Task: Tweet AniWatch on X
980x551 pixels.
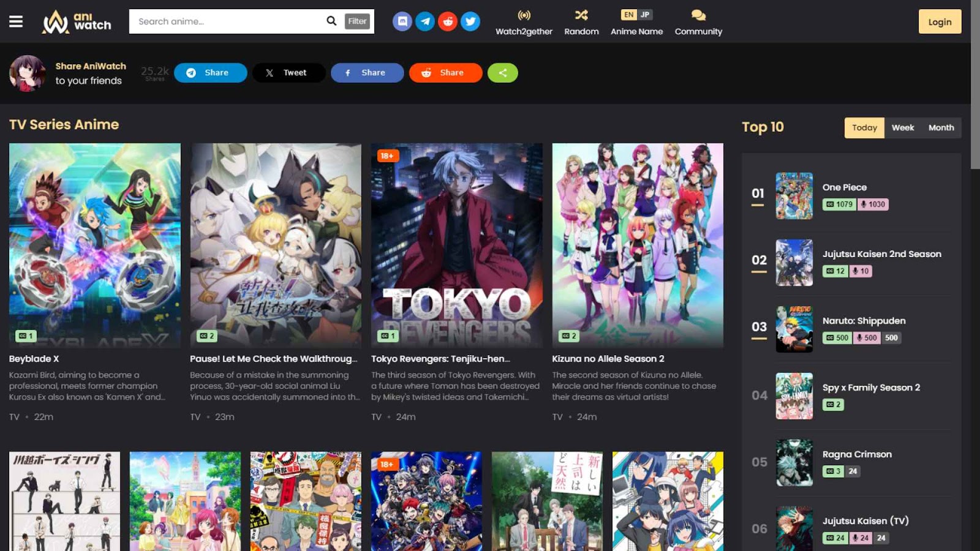Action: tap(289, 73)
